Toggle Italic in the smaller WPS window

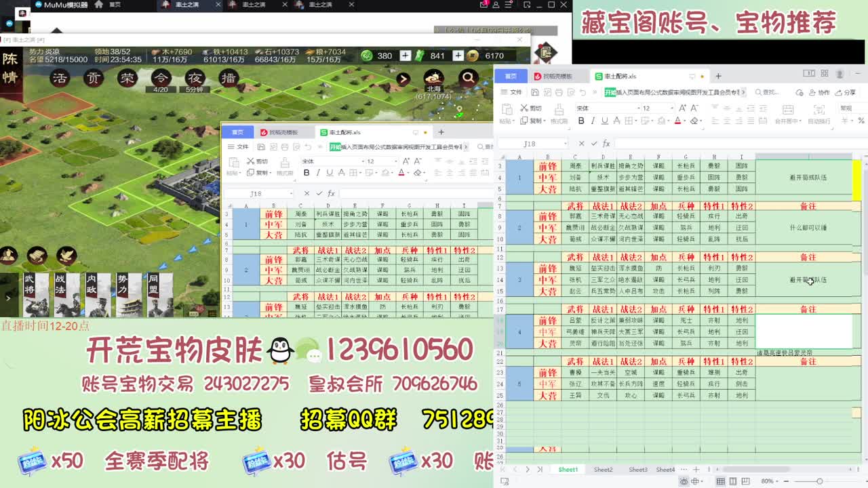click(319, 173)
